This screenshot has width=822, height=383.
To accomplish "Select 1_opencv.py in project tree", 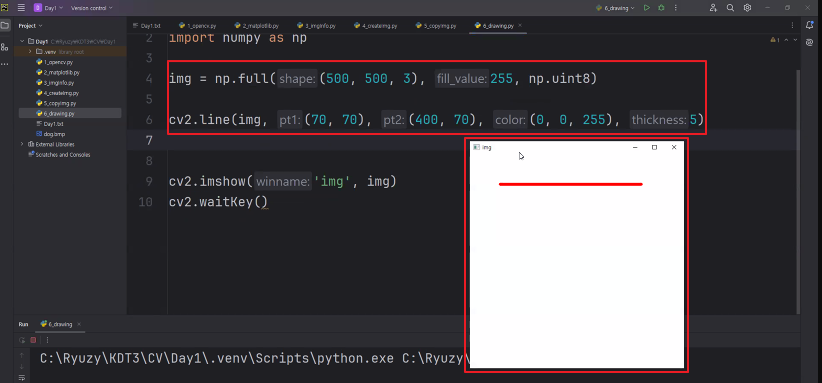I will 54,62.
